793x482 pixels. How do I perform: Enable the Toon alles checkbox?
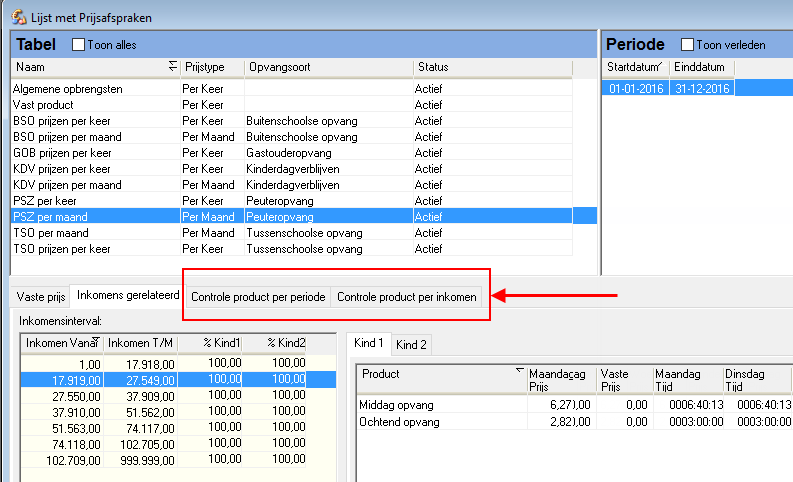pyautogui.click(x=79, y=45)
